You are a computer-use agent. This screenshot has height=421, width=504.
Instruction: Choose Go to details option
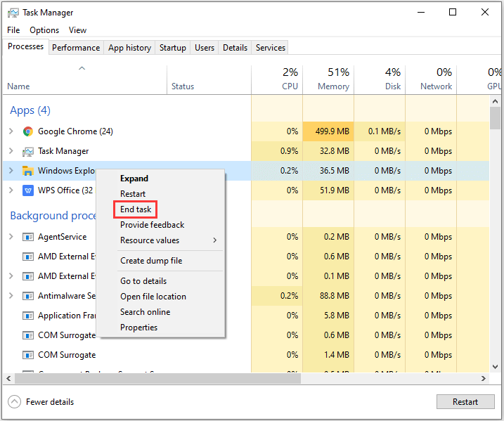coord(160,281)
